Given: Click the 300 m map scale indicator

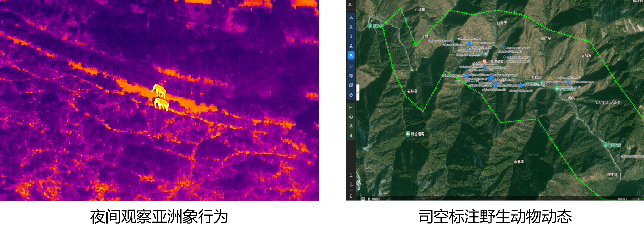Looking at the screenshot, I should (628, 199).
